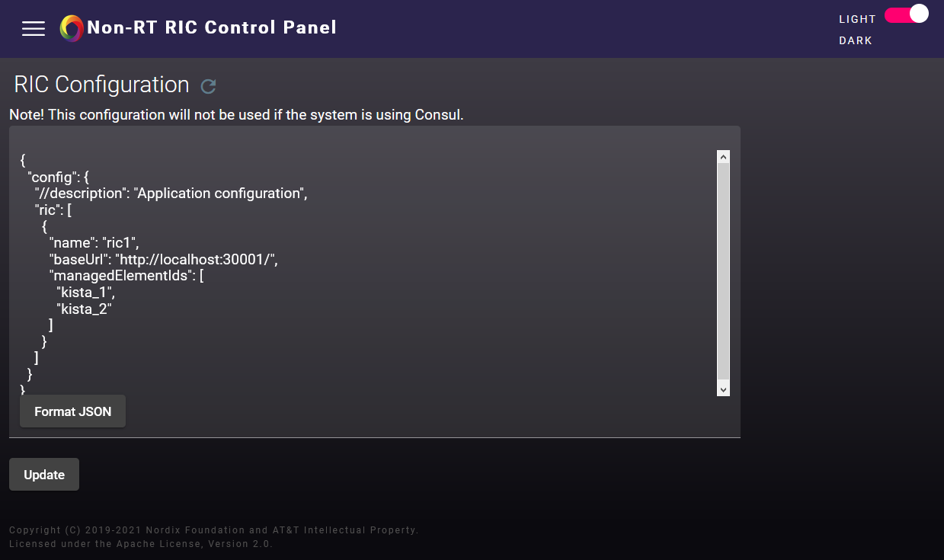Toggle the theme switch to dark mode
This screenshot has width=944, height=560.
(906, 14)
